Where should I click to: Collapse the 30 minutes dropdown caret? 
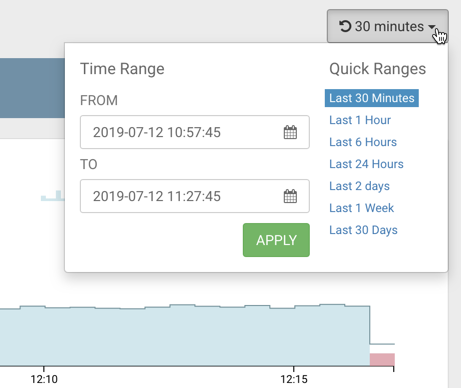pos(431,27)
